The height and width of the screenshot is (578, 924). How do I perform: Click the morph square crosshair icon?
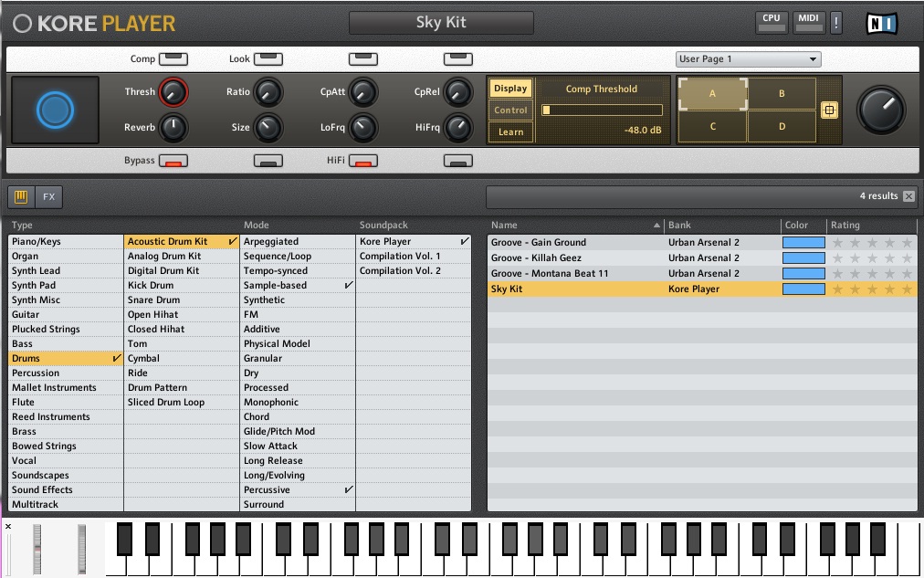click(829, 110)
